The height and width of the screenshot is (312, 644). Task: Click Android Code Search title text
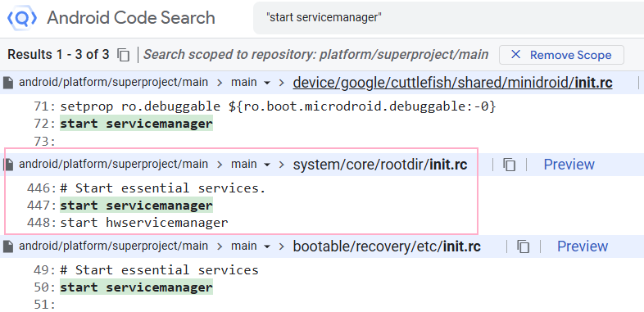coord(131,18)
